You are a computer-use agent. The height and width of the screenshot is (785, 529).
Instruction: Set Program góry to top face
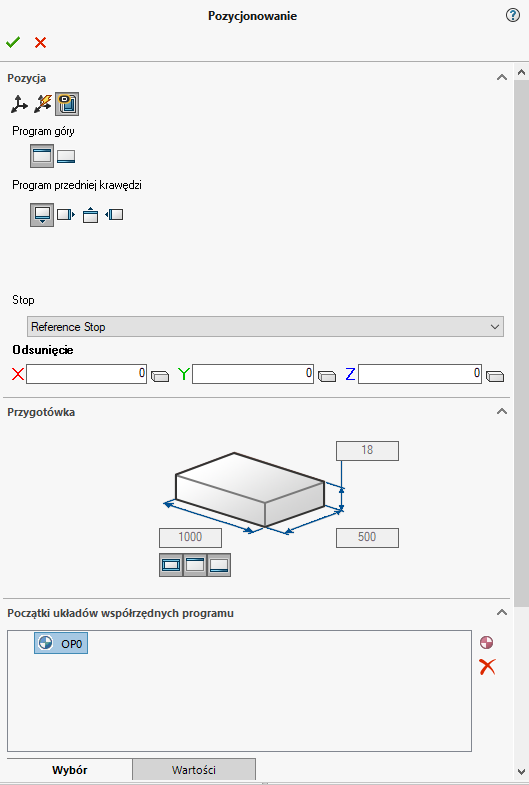42,156
